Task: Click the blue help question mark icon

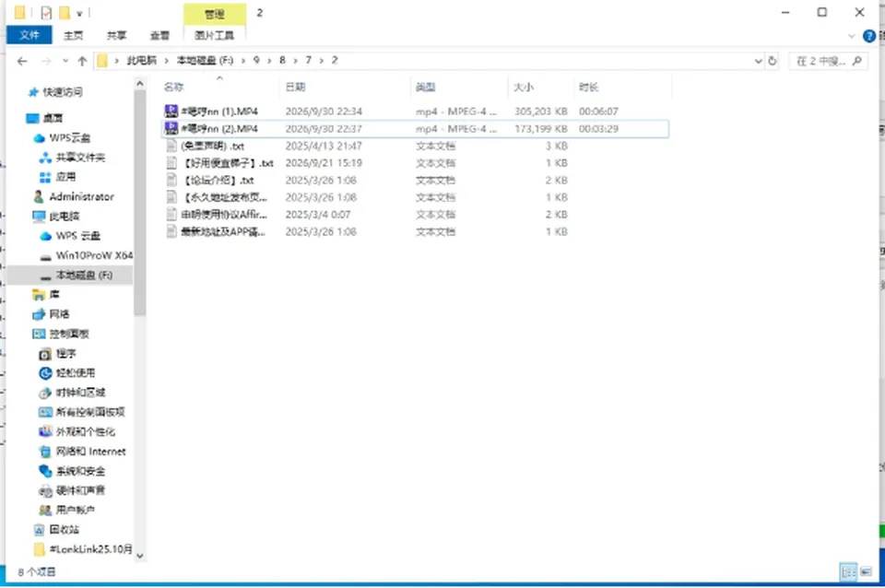Action: (x=869, y=36)
